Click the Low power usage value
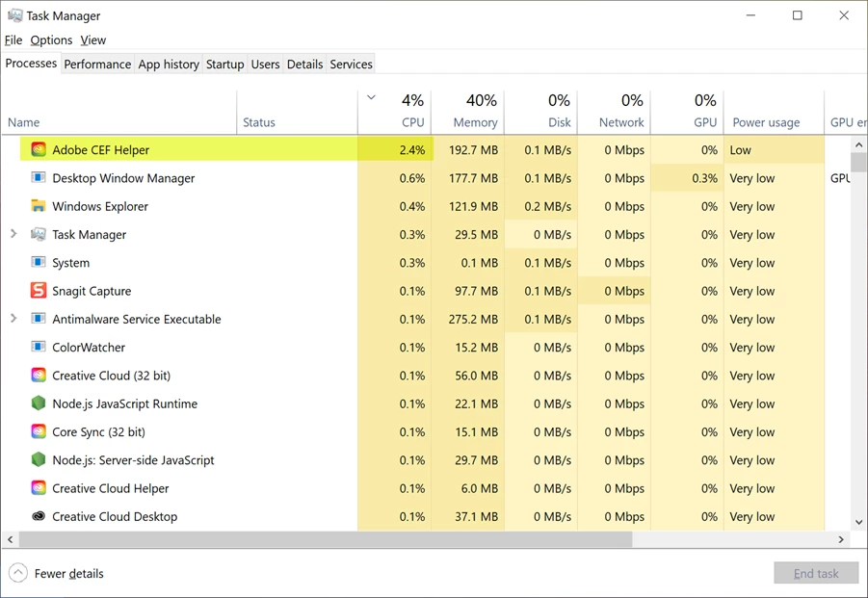This screenshot has width=868, height=598. [740, 150]
